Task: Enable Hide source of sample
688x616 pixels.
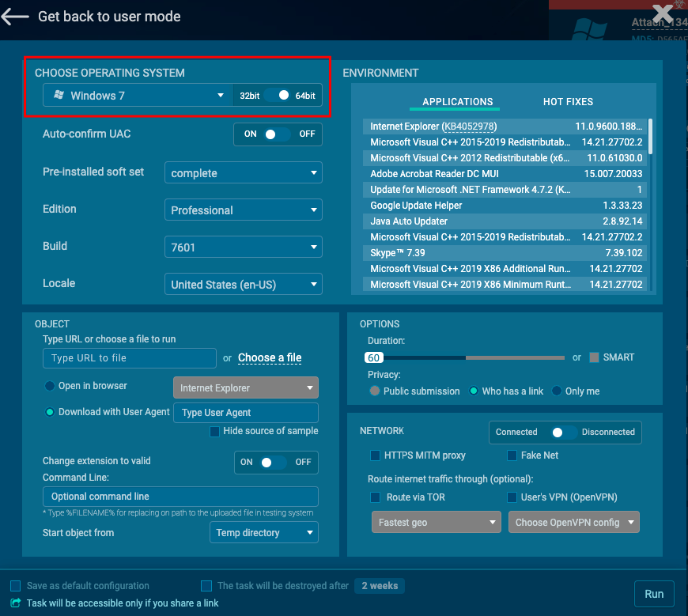Action: [214, 432]
